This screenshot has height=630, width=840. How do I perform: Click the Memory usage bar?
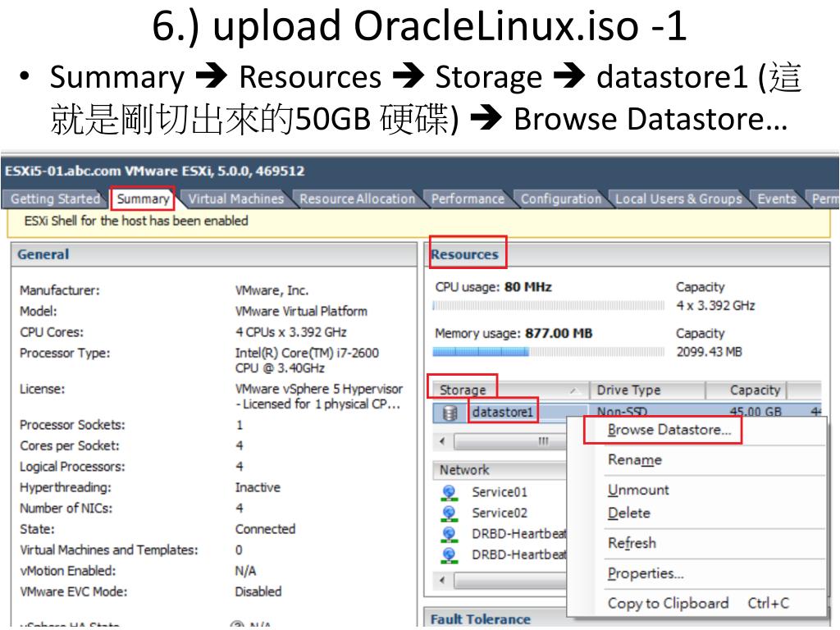point(549,352)
